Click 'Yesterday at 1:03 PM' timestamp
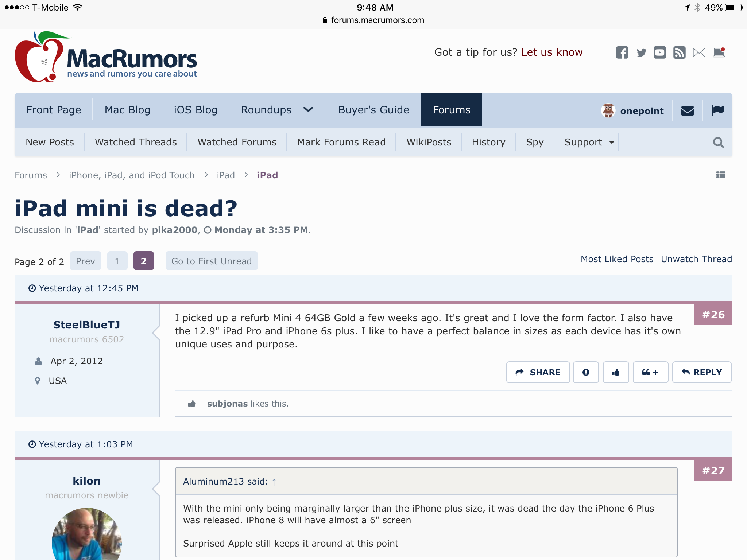747x560 pixels. [x=86, y=444]
